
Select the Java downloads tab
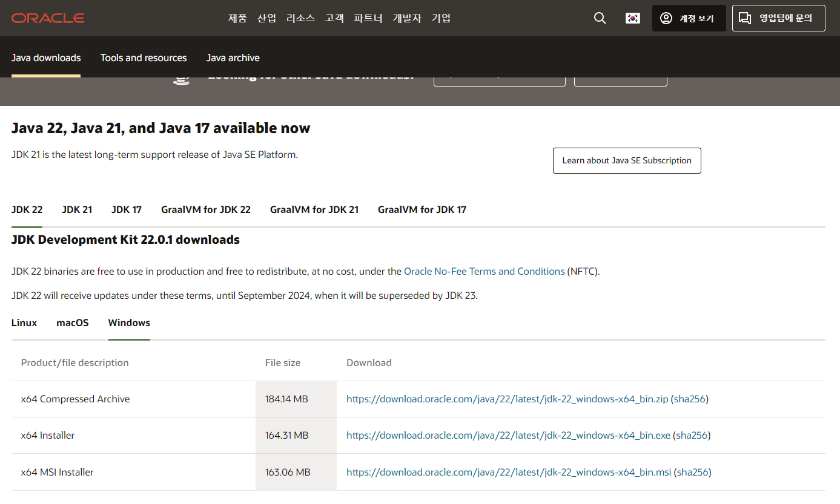(x=46, y=58)
